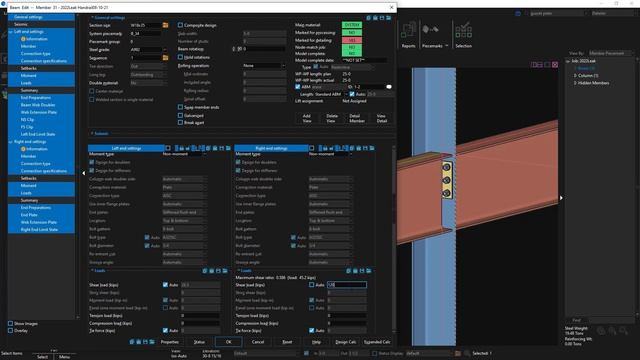Toggle the Break apart checkbox

point(180,122)
